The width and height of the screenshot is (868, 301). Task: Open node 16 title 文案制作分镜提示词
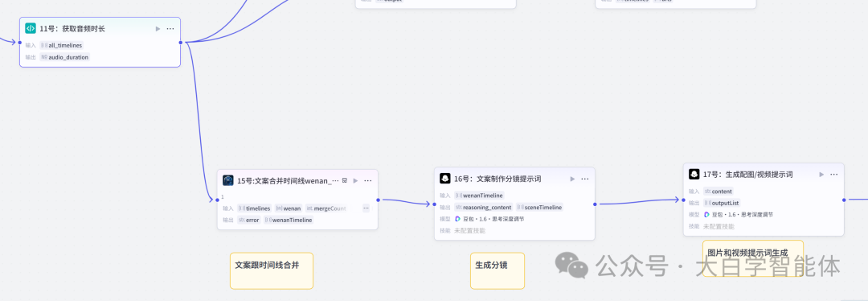point(497,179)
